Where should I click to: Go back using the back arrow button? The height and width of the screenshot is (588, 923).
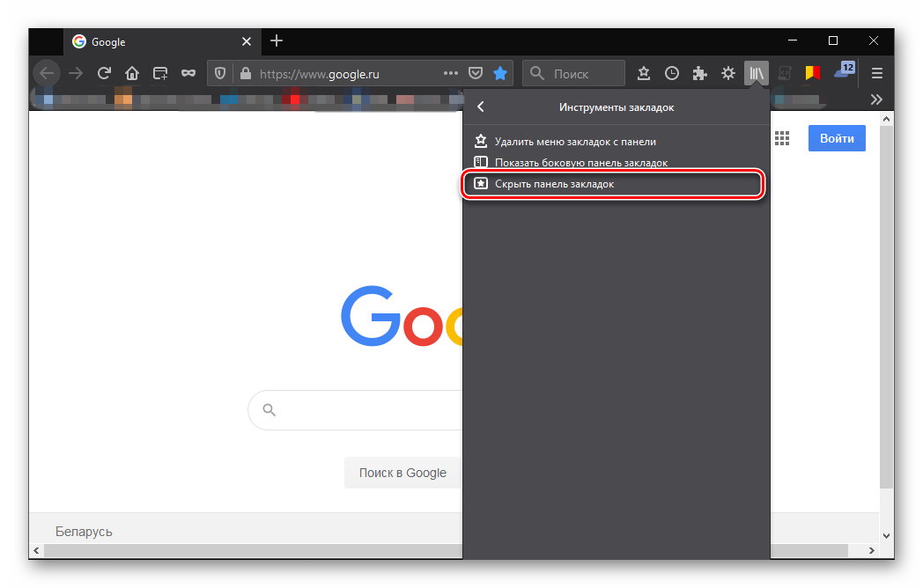[47, 74]
